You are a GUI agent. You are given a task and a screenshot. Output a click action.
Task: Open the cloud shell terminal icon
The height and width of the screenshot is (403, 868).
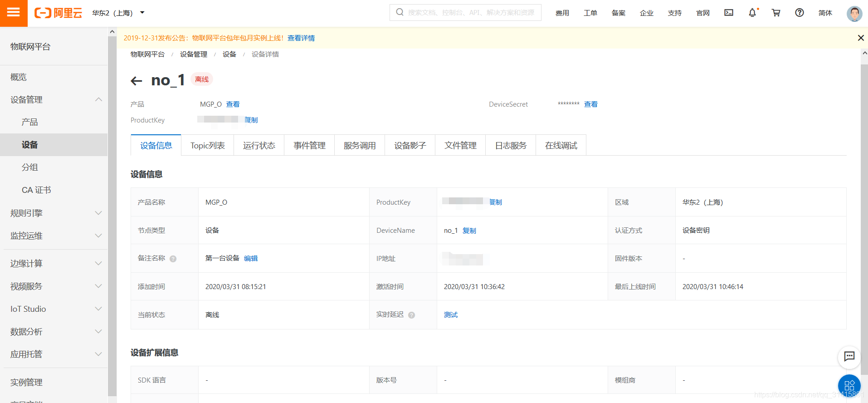point(729,13)
